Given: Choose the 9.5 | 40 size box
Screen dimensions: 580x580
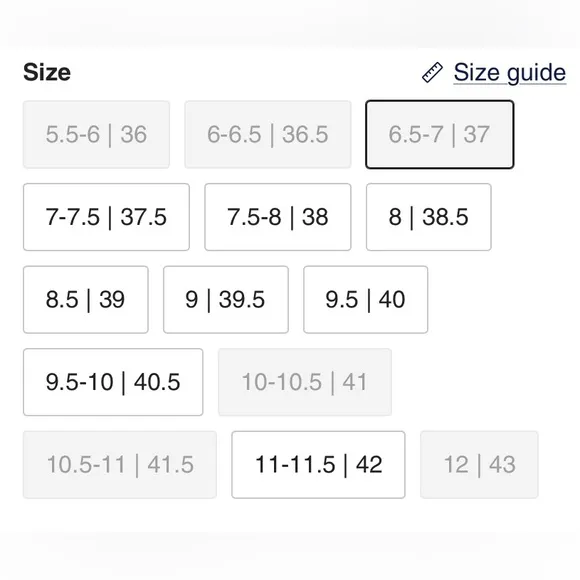Looking at the screenshot, I should coord(365,299).
